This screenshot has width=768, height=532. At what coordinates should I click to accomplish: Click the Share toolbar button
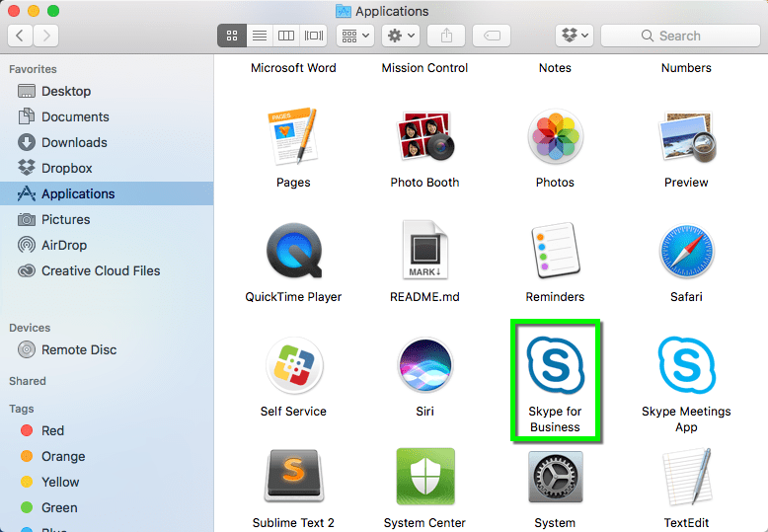(446, 36)
